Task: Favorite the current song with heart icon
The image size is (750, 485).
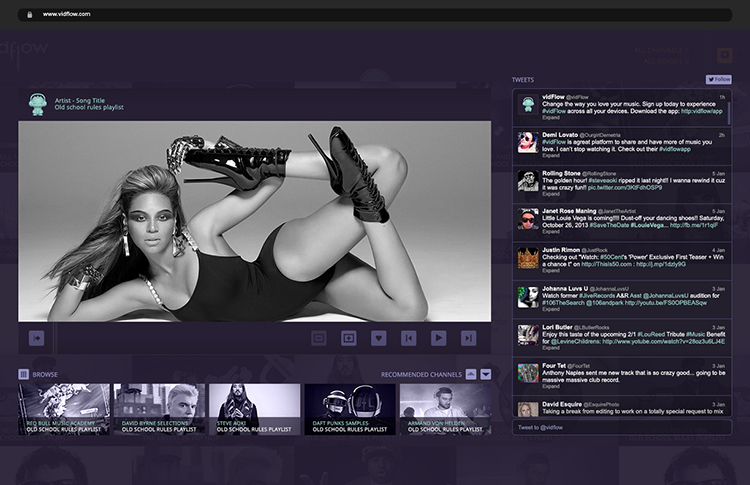Action: [x=378, y=338]
